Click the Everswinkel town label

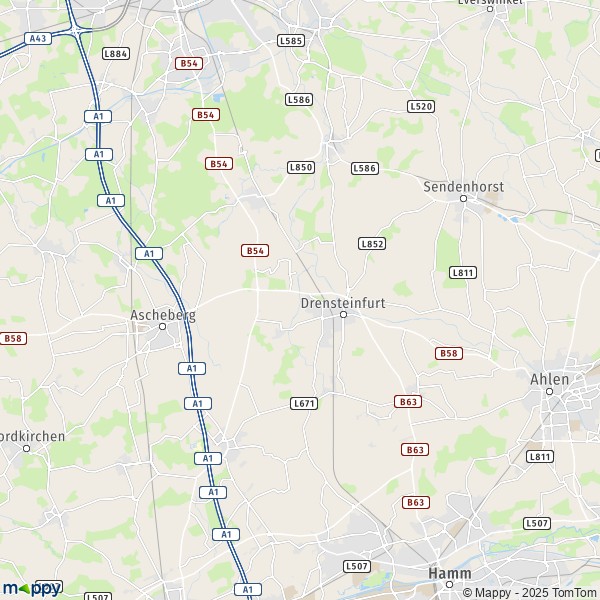point(490,2)
